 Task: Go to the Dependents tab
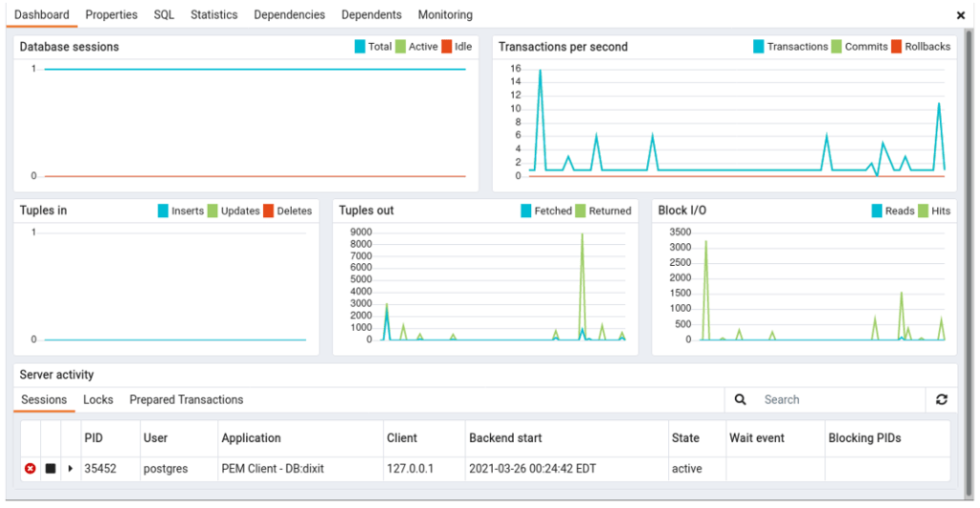coord(371,15)
